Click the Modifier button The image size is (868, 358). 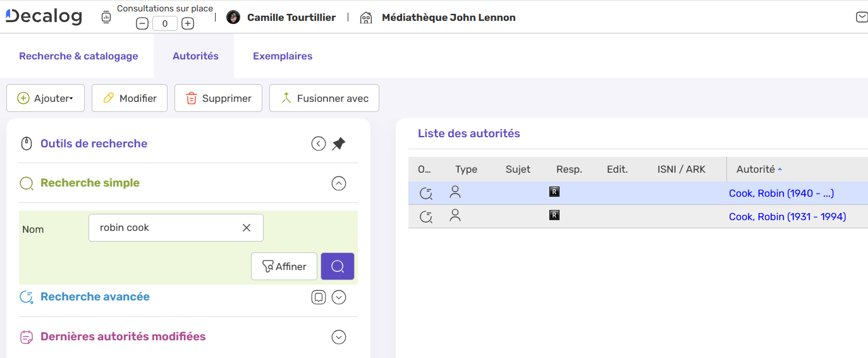[130, 98]
